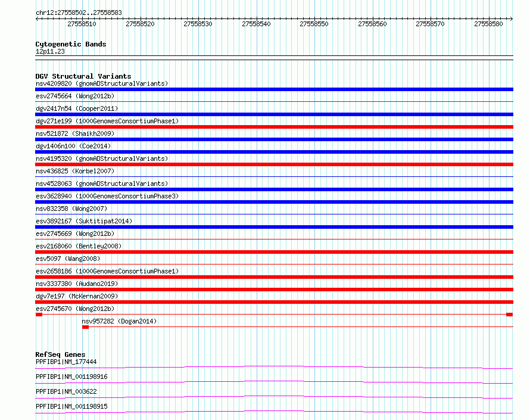Open variant esv2745664 (Wong2012b)
The height and width of the screenshot is (420, 530).
point(75,96)
